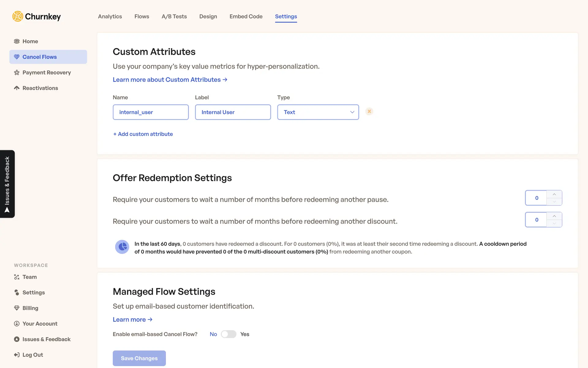Go to the Embed Code tab
Image resolution: width=588 pixels, height=368 pixels.
click(246, 17)
